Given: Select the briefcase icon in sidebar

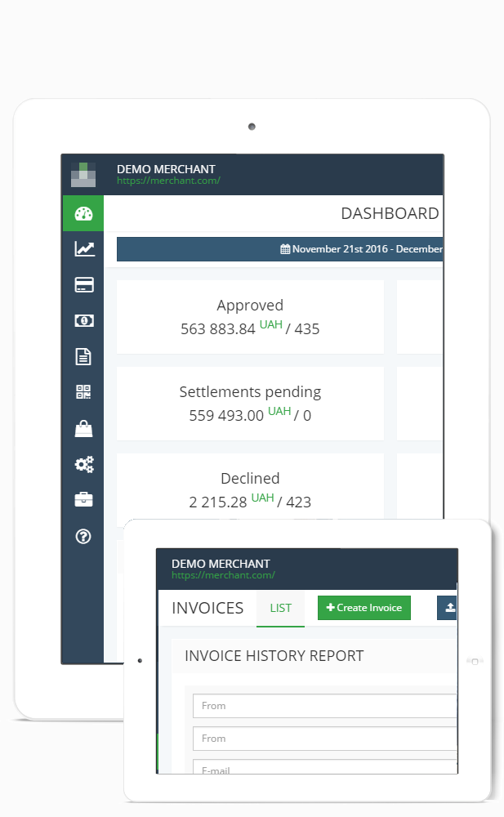Looking at the screenshot, I should (x=83, y=500).
